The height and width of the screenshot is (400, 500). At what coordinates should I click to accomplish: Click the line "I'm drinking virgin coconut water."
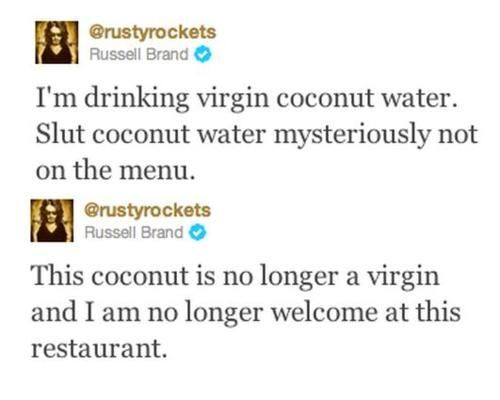(246, 99)
